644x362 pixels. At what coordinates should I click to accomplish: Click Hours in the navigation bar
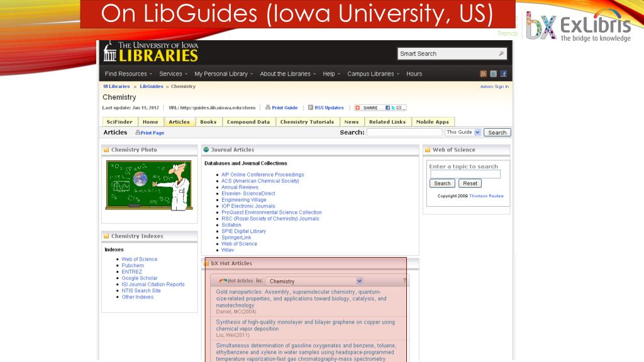point(414,74)
